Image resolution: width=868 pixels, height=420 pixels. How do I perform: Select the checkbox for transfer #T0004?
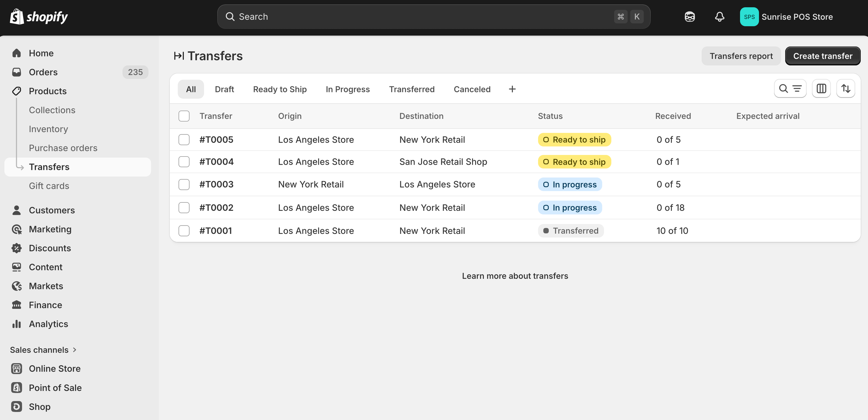coord(184,162)
